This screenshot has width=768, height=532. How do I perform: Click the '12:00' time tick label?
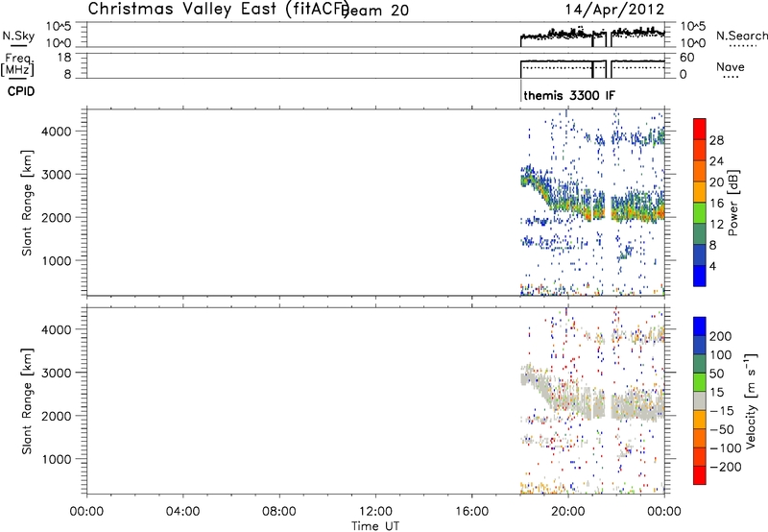pos(375,512)
